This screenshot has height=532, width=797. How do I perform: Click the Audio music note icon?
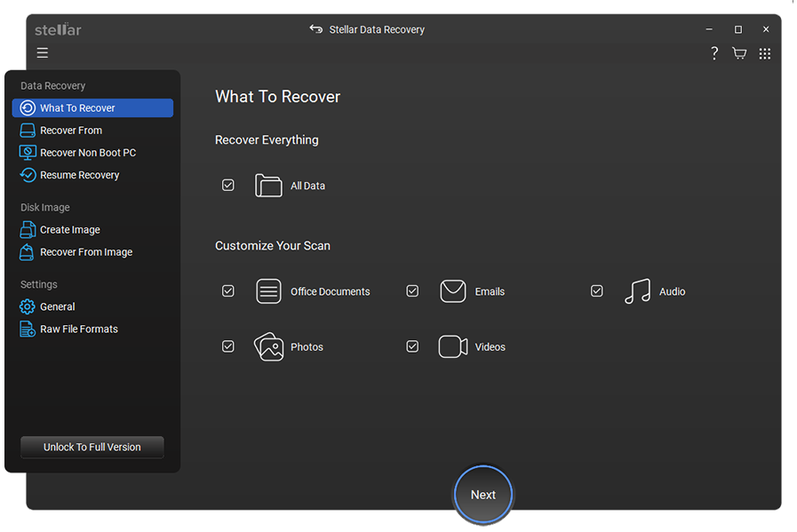tap(637, 291)
